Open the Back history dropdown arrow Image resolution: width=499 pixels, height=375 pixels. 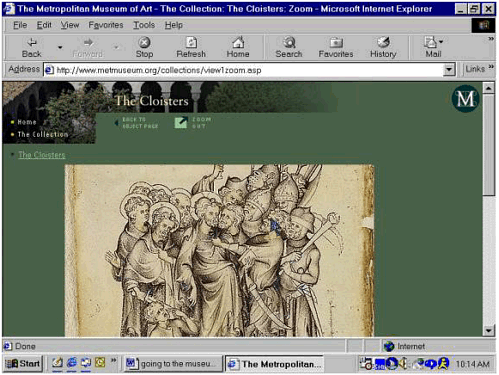click(60, 47)
